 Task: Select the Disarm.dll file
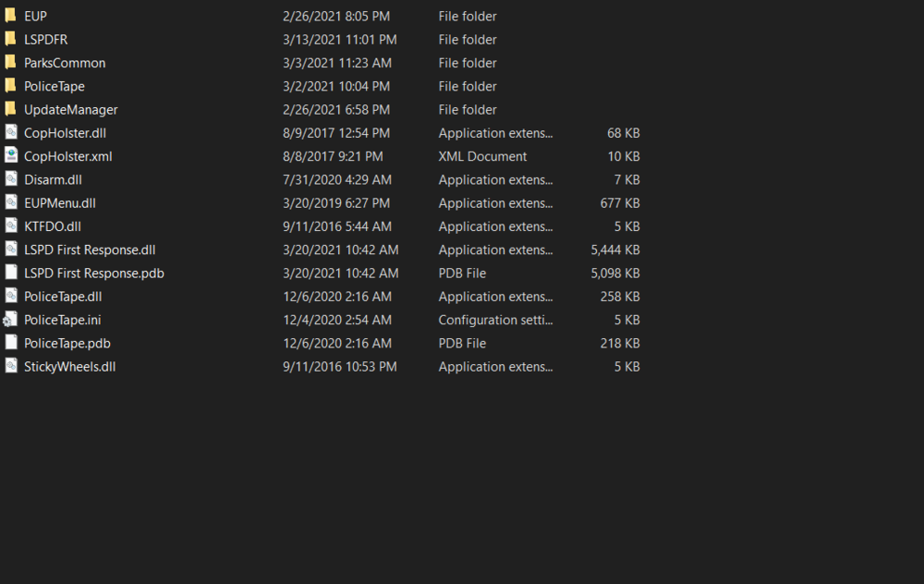click(53, 179)
